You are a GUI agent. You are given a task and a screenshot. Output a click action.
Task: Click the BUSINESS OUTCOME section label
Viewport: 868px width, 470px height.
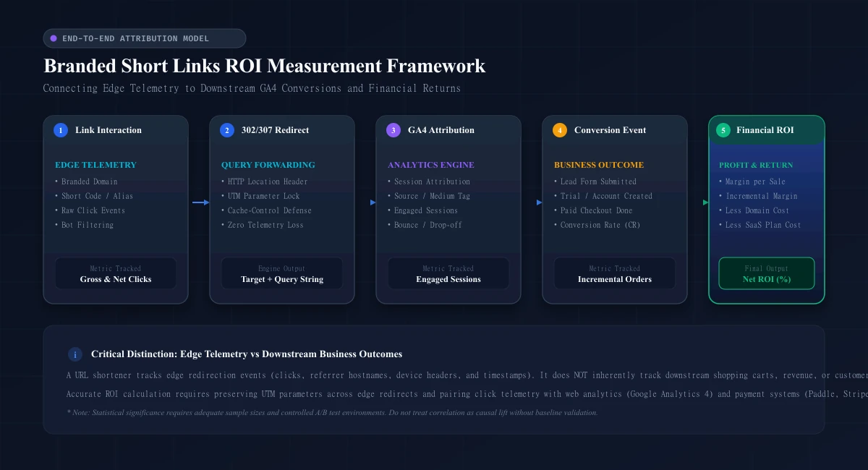599,165
